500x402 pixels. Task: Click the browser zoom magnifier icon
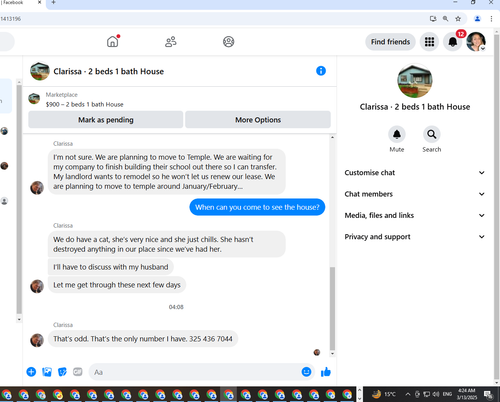click(x=445, y=19)
